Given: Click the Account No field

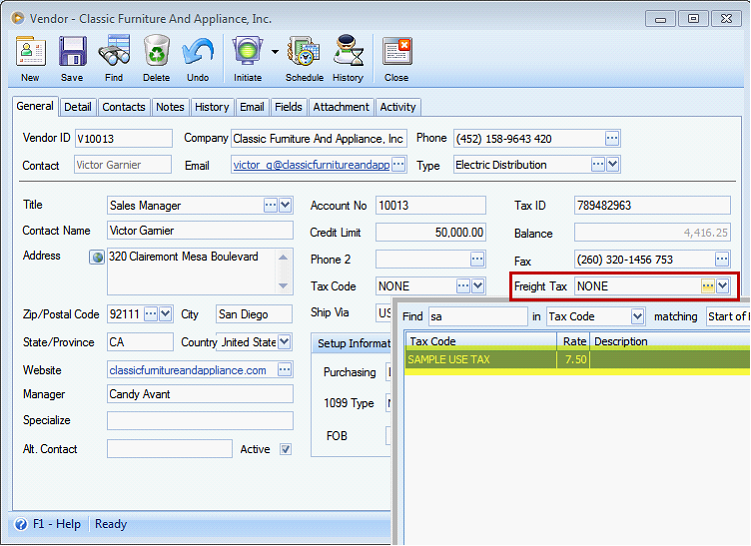Looking at the screenshot, I should click(x=431, y=205).
